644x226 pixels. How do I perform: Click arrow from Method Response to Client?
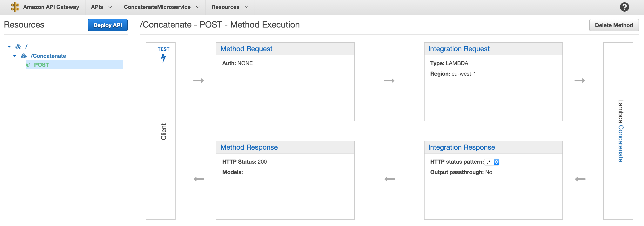[x=199, y=179]
